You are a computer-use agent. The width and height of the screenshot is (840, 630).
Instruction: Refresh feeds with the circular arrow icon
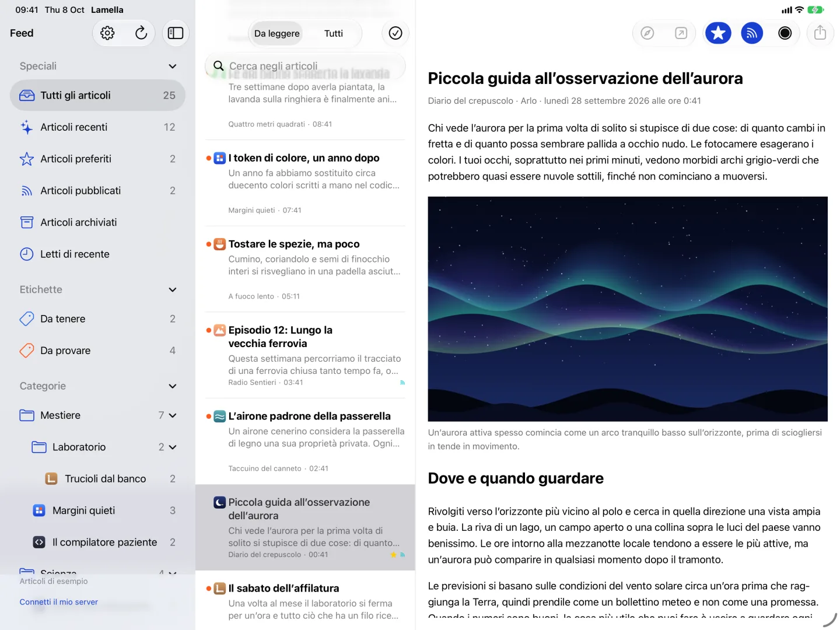pyautogui.click(x=141, y=33)
